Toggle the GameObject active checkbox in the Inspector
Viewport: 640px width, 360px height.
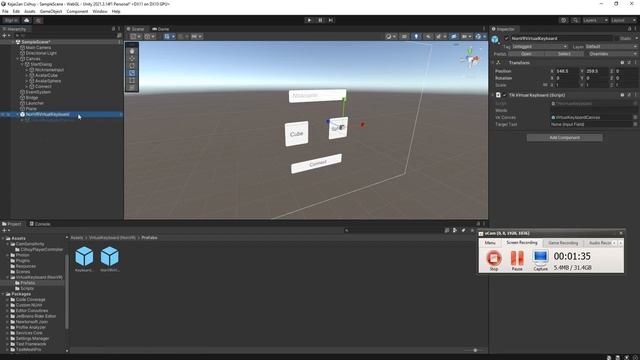(x=507, y=38)
